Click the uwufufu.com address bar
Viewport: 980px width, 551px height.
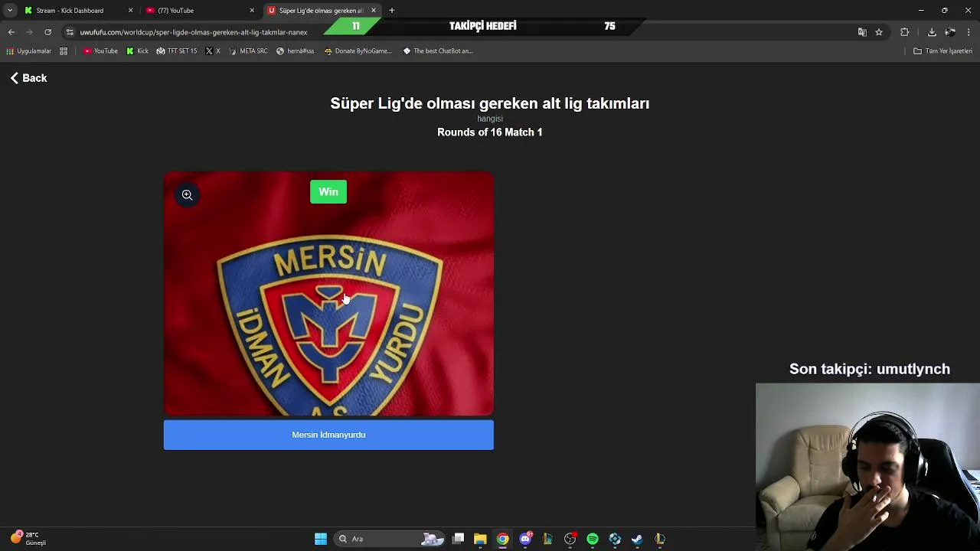[x=194, y=32]
